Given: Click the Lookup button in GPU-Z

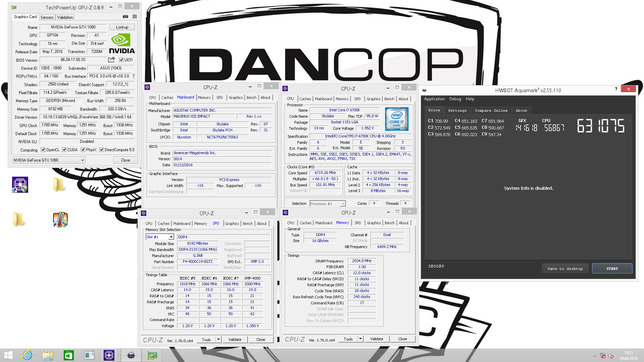Looking at the screenshot, I should [x=122, y=27].
